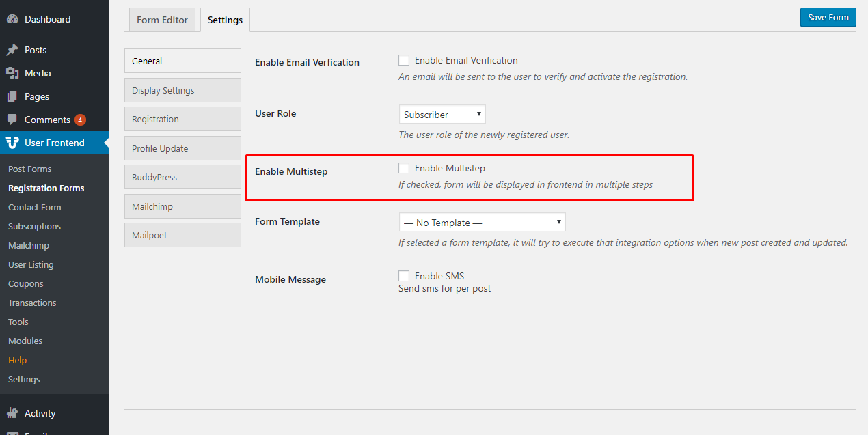Image resolution: width=868 pixels, height=435 pixels.
Task: Click the 'User Role' field heading
Action: click(275, 113)
